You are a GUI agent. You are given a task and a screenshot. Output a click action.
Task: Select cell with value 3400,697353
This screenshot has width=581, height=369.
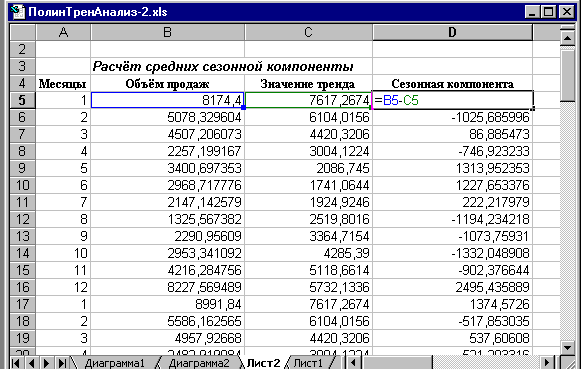click(167, 168)
